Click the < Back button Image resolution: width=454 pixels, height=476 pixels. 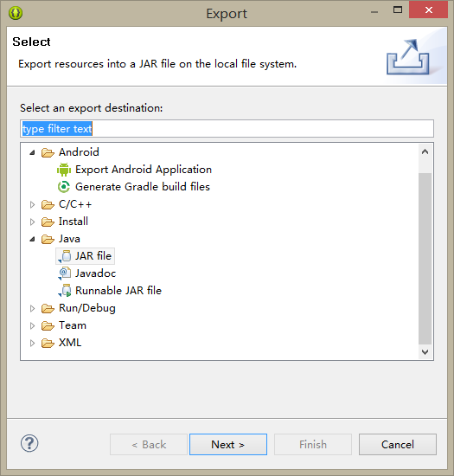149,445
